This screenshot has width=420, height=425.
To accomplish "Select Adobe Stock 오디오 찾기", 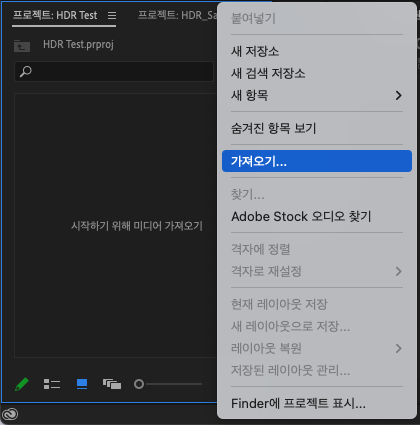I will point(317,216).
